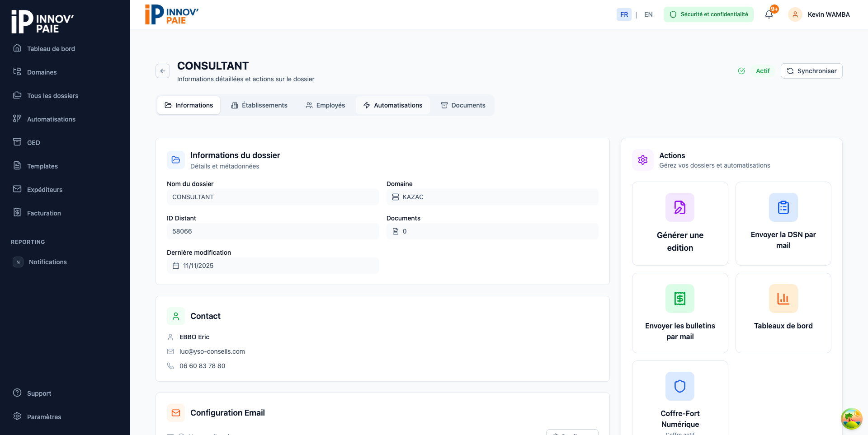Open the Automatisations tab
Screen dimensions: 868x435
tap(393, 105)
